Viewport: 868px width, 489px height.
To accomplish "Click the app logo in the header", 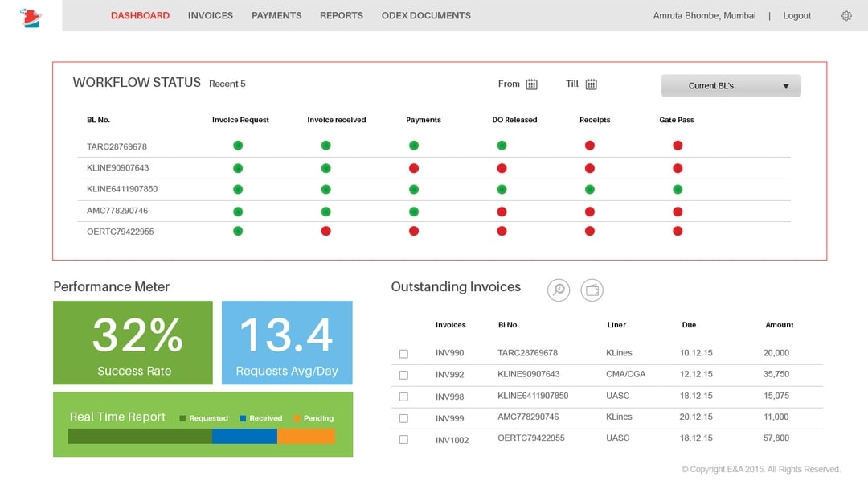I will coord(30,17).
